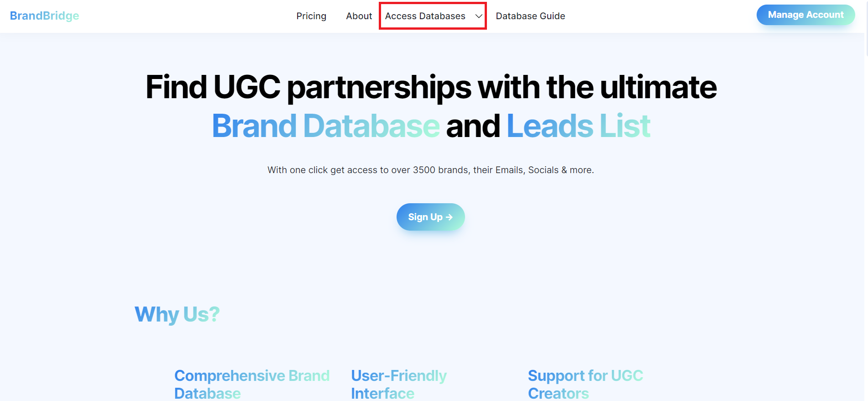Viewport: 868px width, 401px height.
Task: Select the Support for UGC Creators heading
Action: tap(586, 384)
